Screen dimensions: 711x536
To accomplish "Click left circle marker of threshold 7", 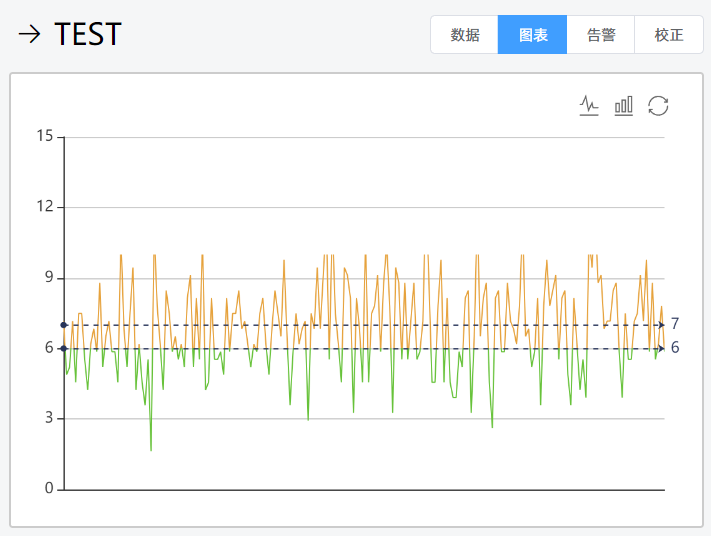I will click(x=64, y=325).
